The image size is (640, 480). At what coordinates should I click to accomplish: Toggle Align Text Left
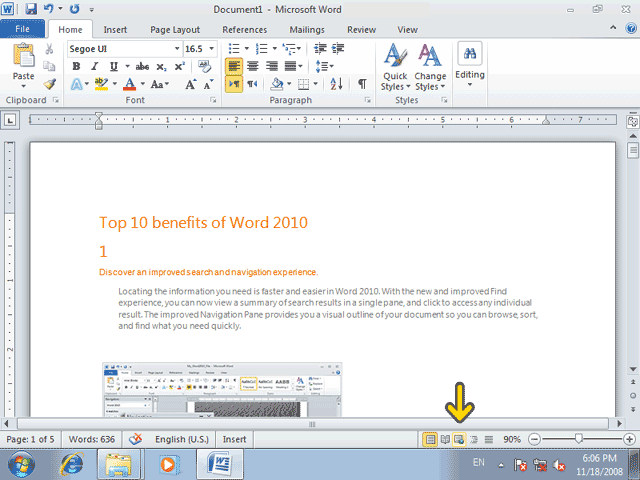234,66
